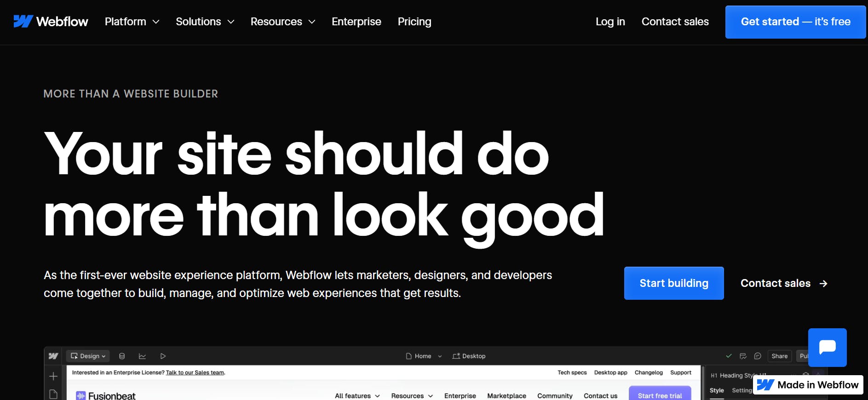The image size is (868, 400).
Task: Click Get started — it's free button
Action: 795,22
